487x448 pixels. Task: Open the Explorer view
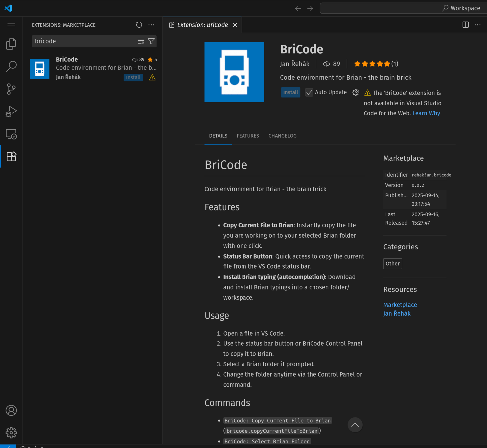click(x=11, y=44)
